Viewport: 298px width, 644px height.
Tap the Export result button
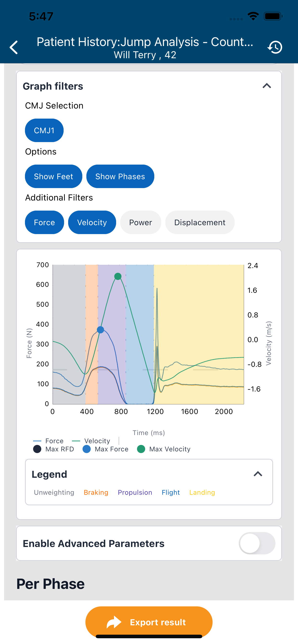click(x=149, y=622)
